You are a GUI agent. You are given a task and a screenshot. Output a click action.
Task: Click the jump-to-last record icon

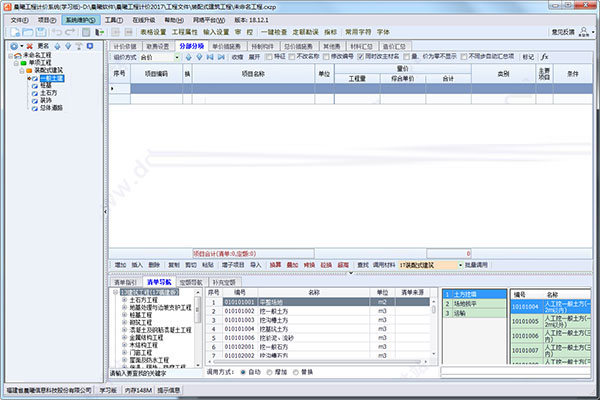coord(221,57)
